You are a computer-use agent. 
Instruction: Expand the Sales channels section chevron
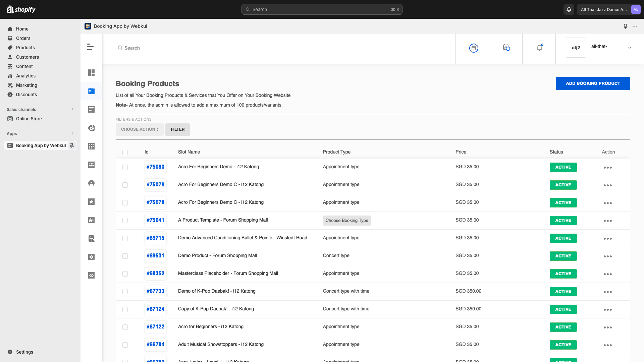coord(72,110)
